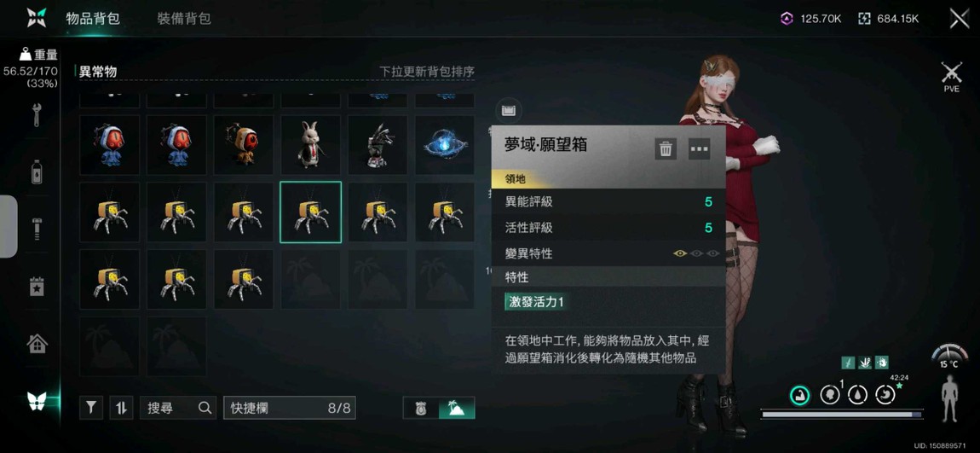This screenshot has width=980, height=453.
Task: Select the white rabbit deviation thumbnail
Action: coord(310,144)
